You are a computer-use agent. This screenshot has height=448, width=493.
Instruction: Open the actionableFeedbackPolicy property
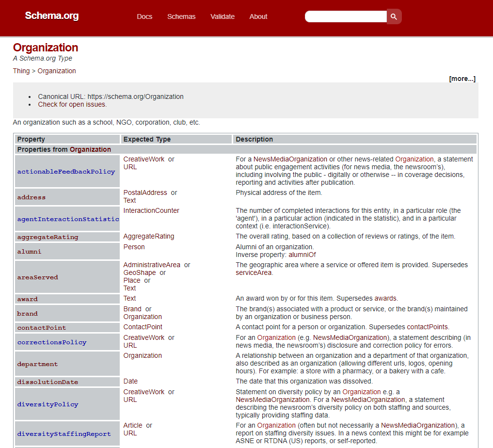66,171
